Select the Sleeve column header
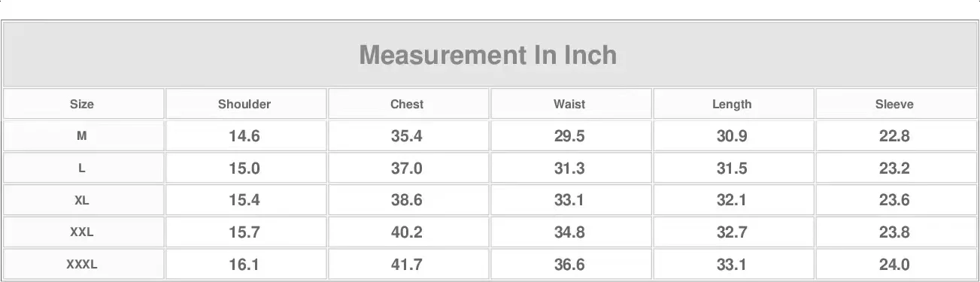Screen dimensions: 980x282 (x=894, y=105)
